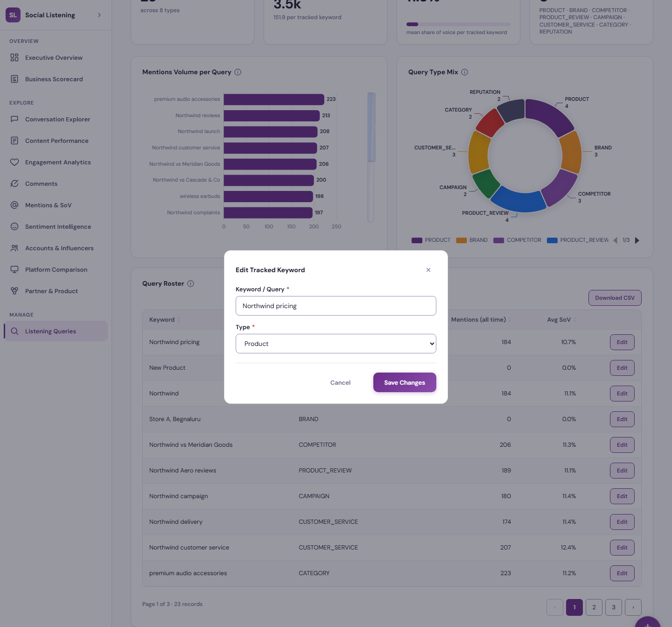Click the bar chart vertical zoom slider
The width and height of the screenshot is (672, 627).
click(x=371, y=157)
